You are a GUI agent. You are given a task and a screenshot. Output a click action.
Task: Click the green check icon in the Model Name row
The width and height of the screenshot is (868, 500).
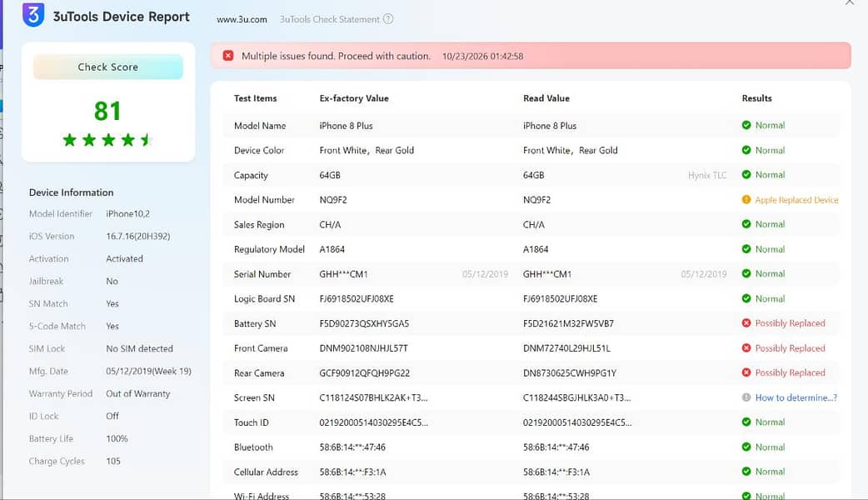[746, 125]
